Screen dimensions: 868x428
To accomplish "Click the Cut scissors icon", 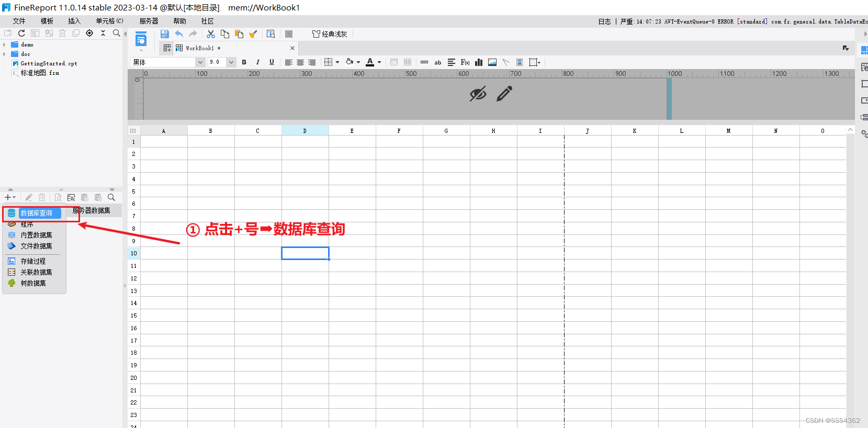I will [211, 34].
